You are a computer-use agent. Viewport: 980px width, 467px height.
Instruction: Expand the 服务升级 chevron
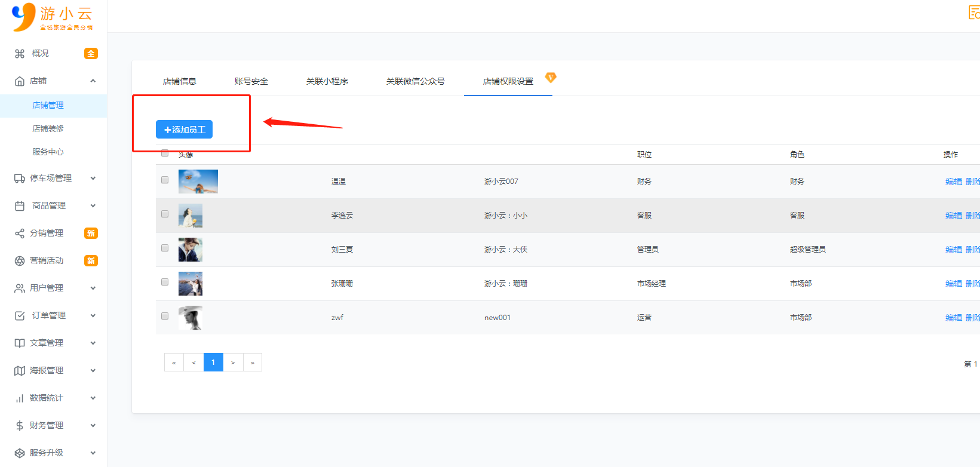[93, 453]
